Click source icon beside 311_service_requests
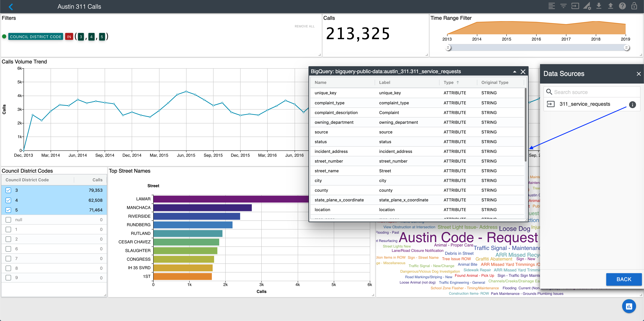Image resolution: width=644 pixels, height=321 pixels. click(x=551, y=104)
